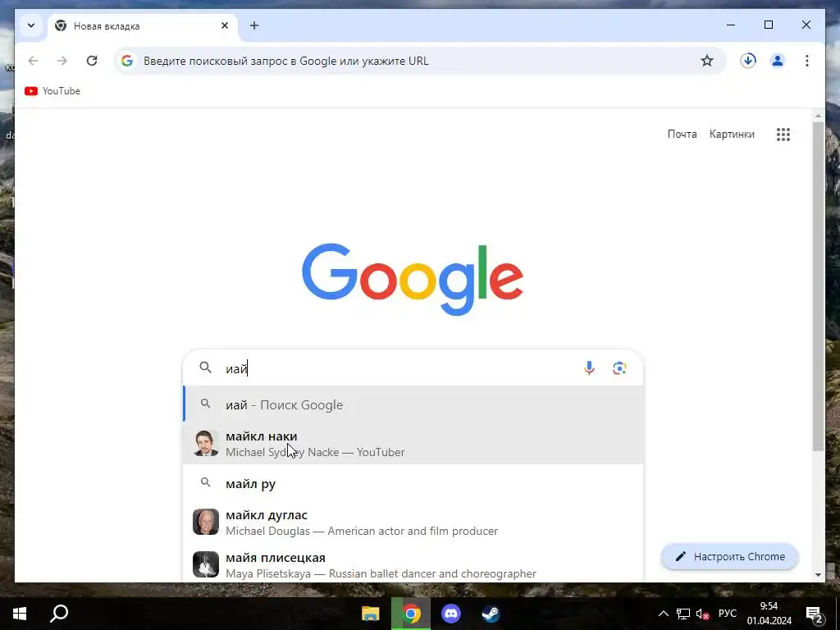Show hidden tray icons chevron

coord(663,614)
